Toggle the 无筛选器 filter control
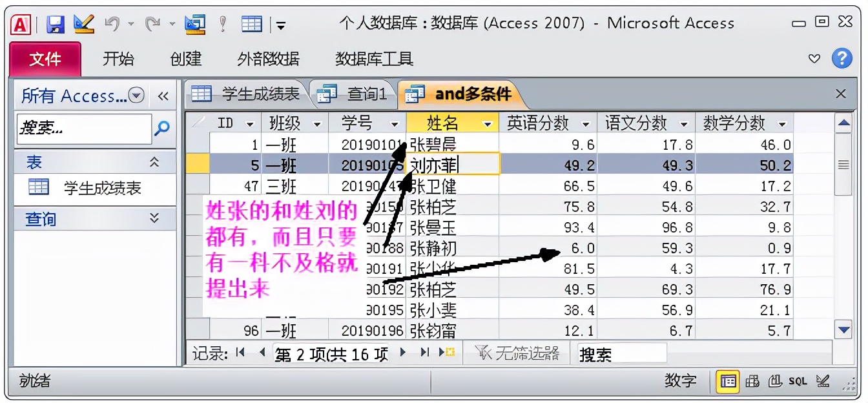The width and height of the screenshot is (868, 403). pyautogui.click(x=517, y=353)
